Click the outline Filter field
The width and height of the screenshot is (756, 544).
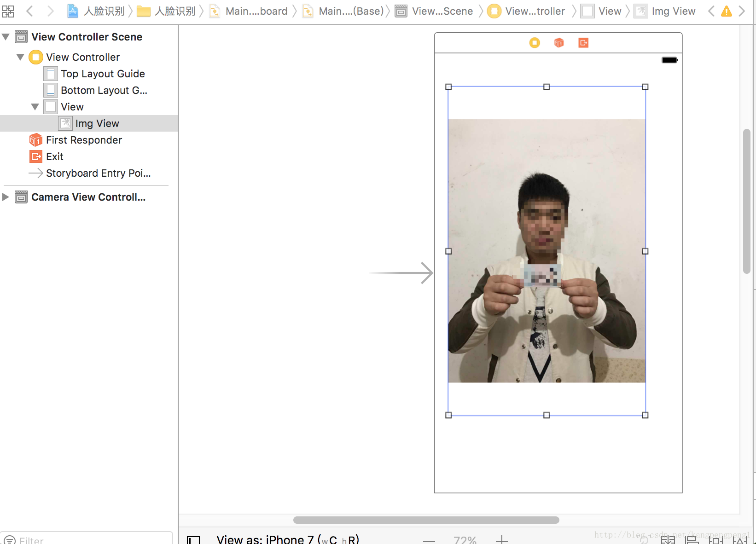point(87,538)
